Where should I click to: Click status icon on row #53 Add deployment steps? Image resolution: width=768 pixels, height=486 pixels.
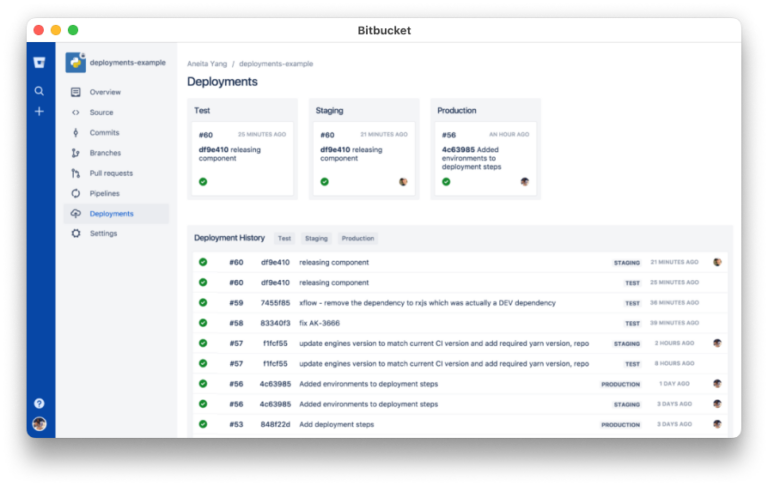(203, 424)
